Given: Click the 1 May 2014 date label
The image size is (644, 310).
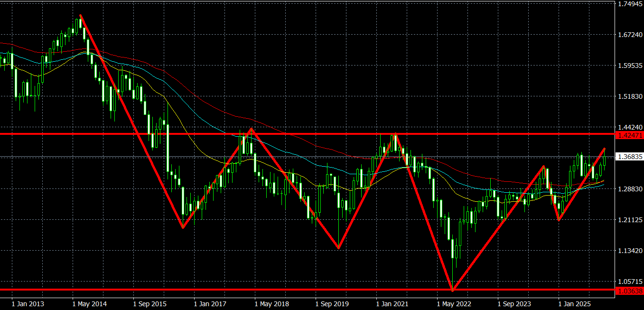Looking at the screenshot, I should pos(90,303).
